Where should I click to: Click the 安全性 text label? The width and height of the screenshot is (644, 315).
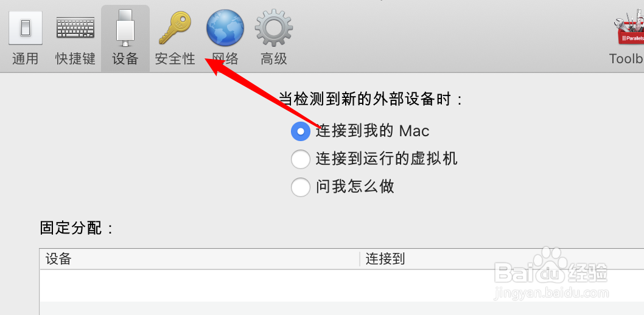click(x=175, y=58)
